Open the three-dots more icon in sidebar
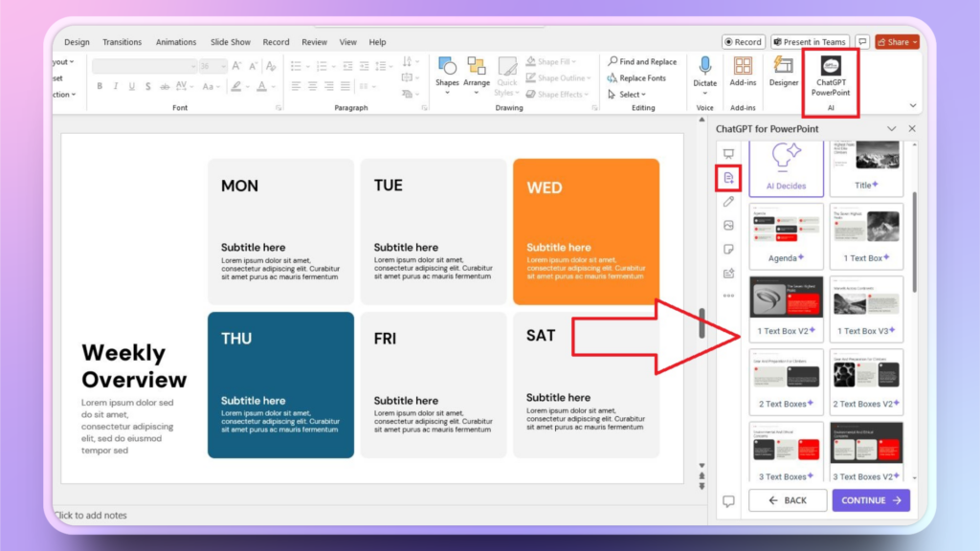Viewport: 980px width, 551px height. coord(728,297)
